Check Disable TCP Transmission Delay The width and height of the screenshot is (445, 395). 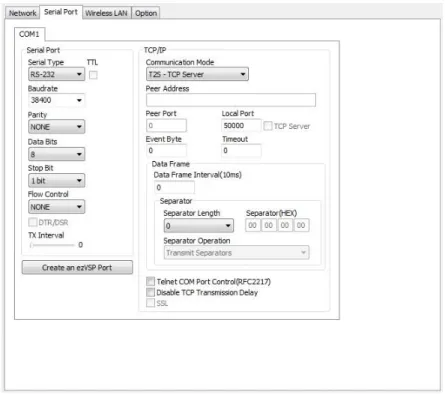tap(150, 293)
